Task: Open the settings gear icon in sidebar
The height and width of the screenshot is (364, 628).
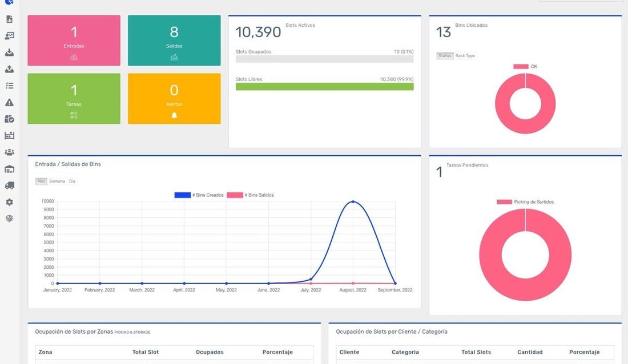Action: pyautogui.click(x=9, y=202)
